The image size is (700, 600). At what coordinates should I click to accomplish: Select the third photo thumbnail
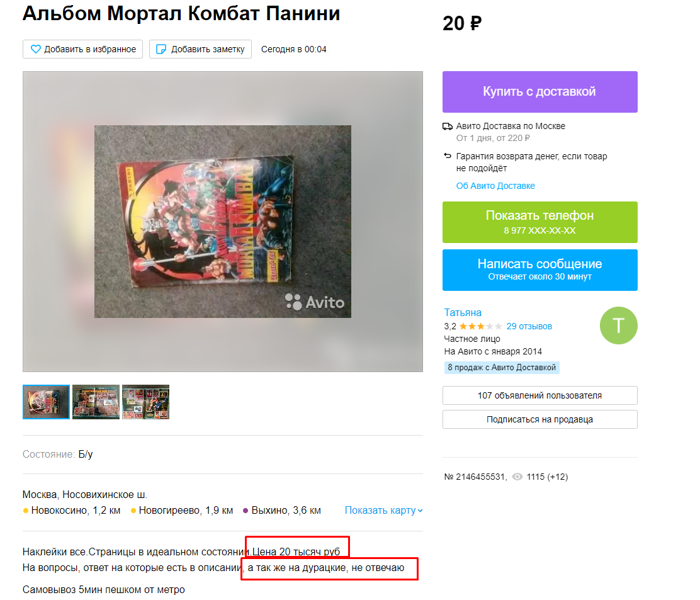pyautogui.click(x=145, y=402)
